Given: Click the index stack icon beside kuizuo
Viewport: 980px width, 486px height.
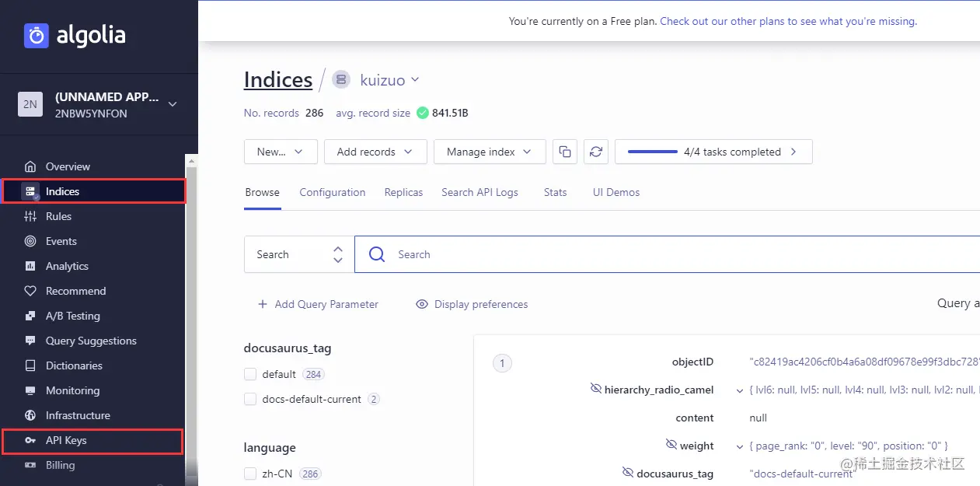Looking at the screenshot, I should (341, 79).
